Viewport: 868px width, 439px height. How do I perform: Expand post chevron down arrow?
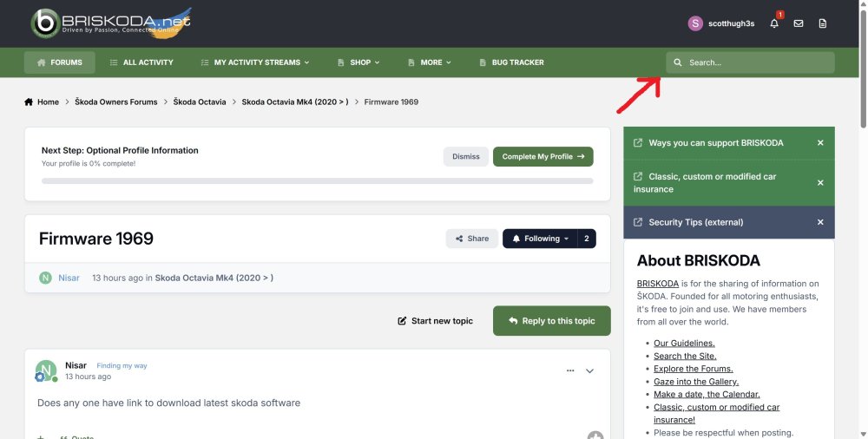pos(589,371)
